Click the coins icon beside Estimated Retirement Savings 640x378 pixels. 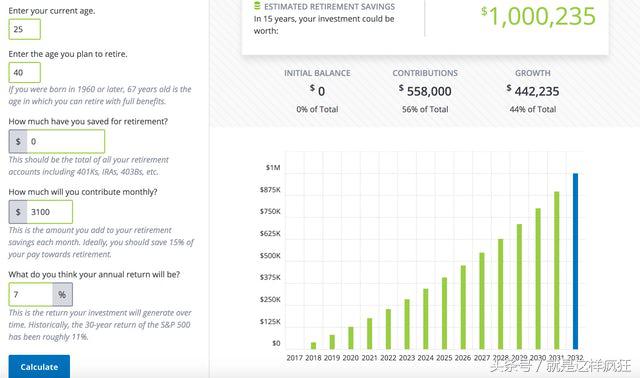pyautogui.click(x=257, y=6)
